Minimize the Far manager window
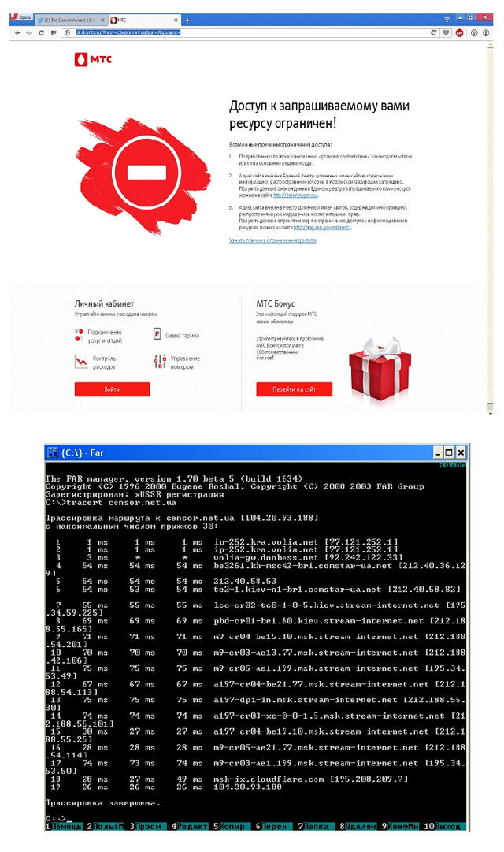The height and width of the screenshot is (852, 504). pyautogui.click(x=438, y=452)
